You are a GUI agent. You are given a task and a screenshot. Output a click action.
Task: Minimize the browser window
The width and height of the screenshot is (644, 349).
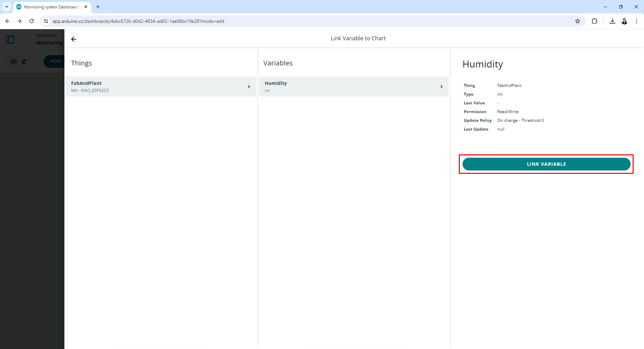[605, 7]
